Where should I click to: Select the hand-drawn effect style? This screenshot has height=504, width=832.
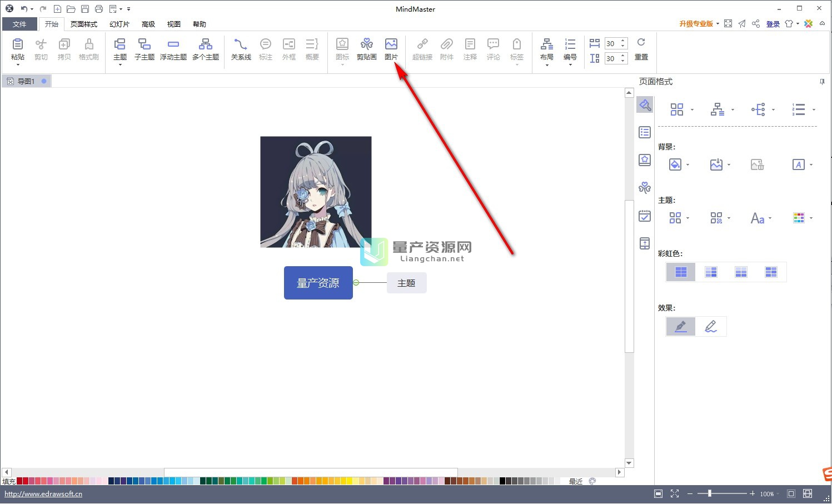(711, 326)
